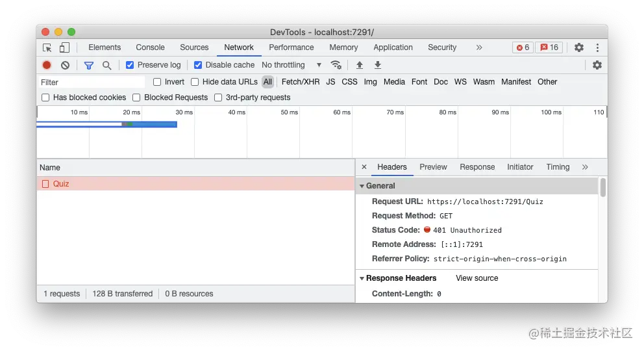Clear the network log

(65, 65)
